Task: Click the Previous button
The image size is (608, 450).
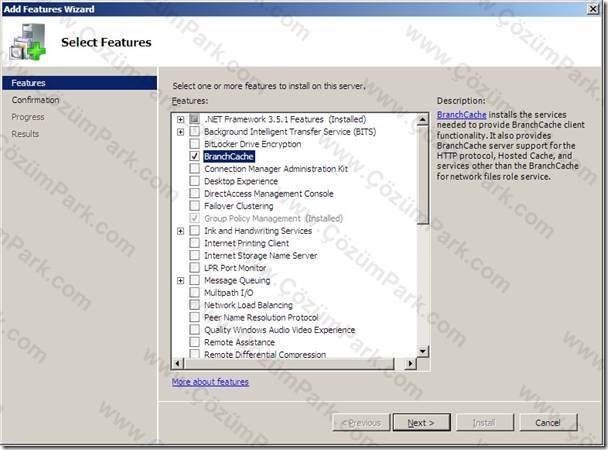Action: (361, 422)
